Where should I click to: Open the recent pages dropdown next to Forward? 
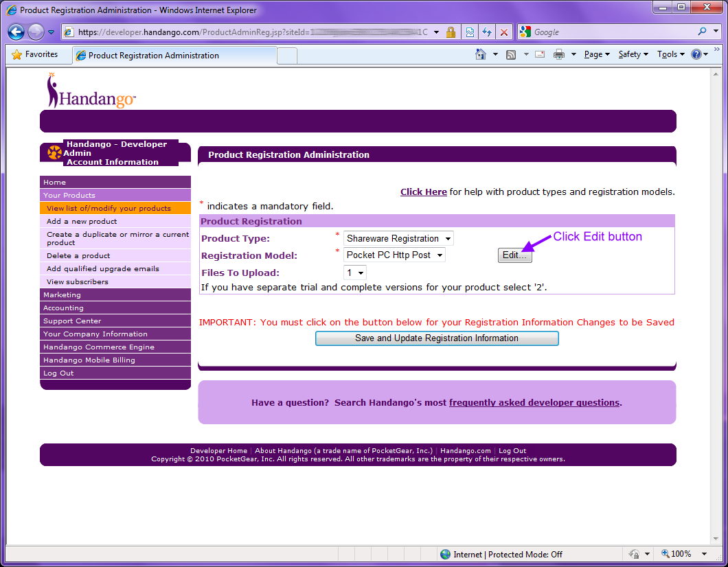[x=51, y=32]
